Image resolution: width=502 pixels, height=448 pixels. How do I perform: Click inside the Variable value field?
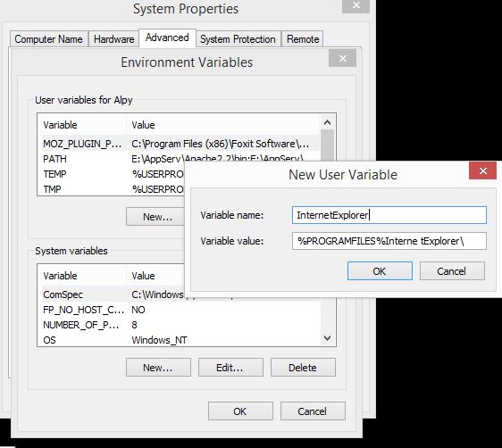389,241
